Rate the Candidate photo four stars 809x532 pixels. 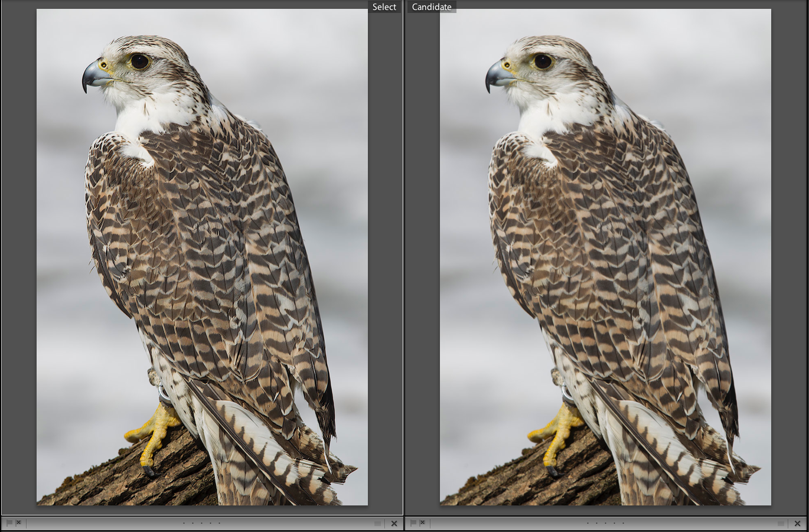[x=614, y=523]
